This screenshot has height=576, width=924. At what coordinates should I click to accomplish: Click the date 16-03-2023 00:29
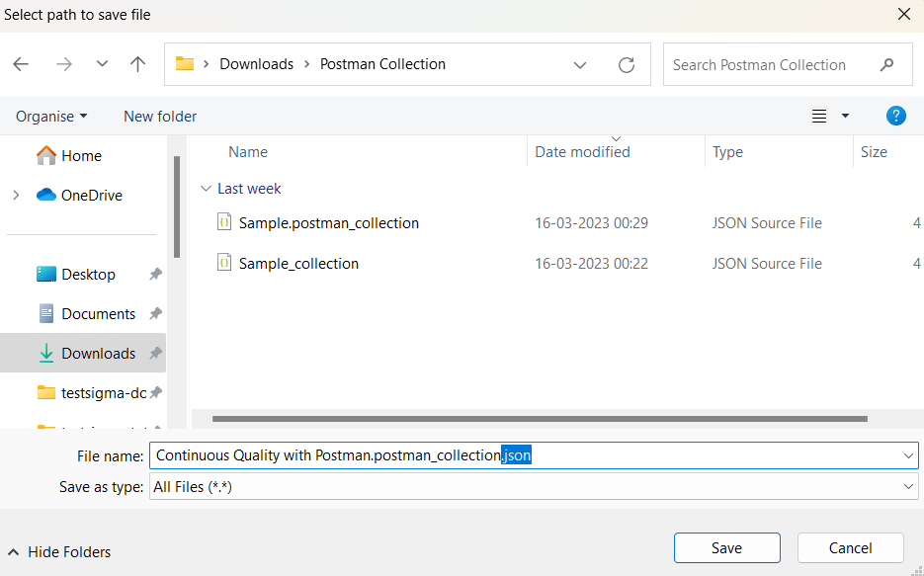tap(592, 223)
